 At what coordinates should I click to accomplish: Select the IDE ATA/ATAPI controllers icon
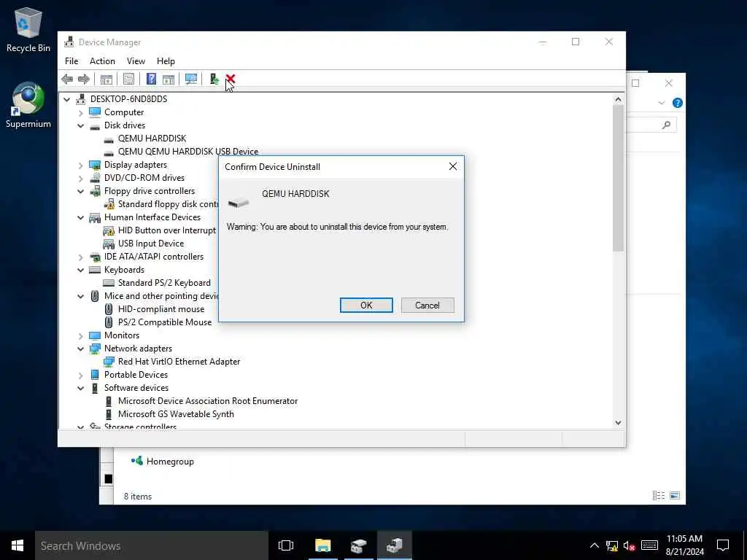click(95, 257)
